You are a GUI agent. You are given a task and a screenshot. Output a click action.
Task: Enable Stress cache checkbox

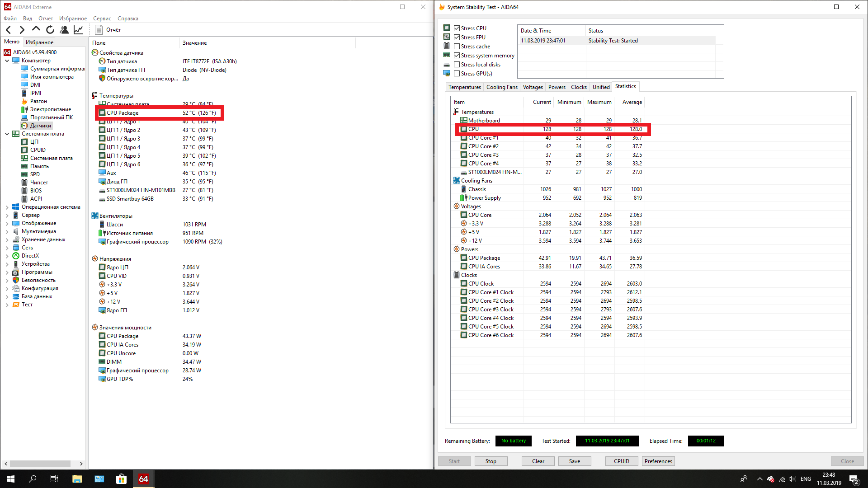pyautogui.click(x=457, y=47)
